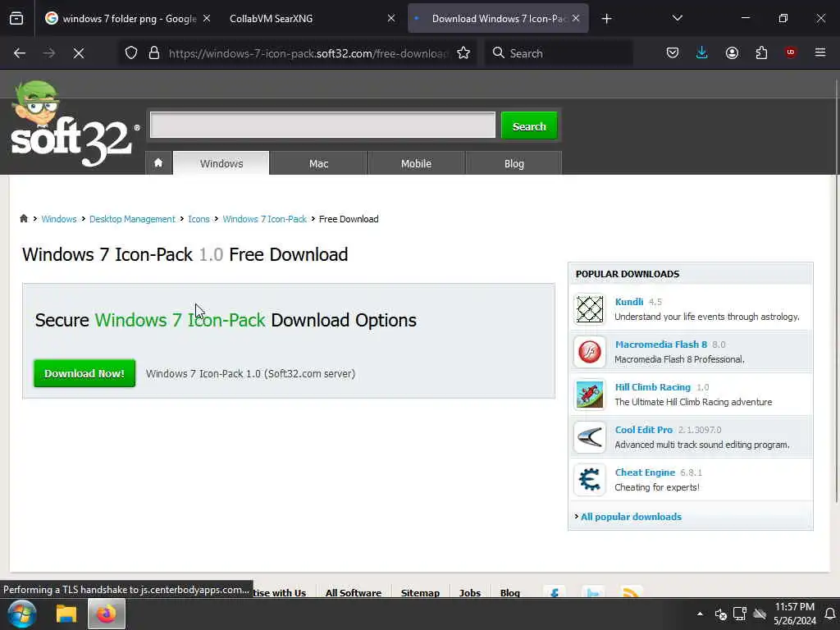Image resolution: width=840 pixels, height=630 pixels.
Task: Click breadcrumb home icon
Action: (24, 218)
